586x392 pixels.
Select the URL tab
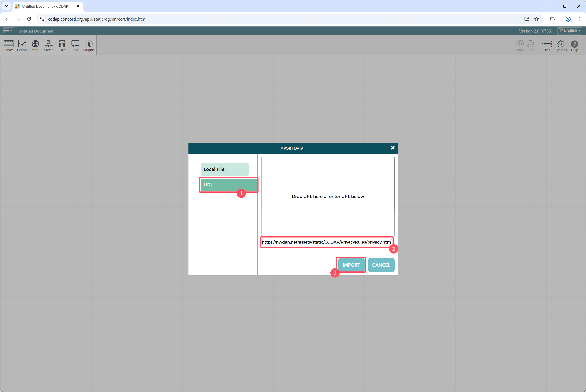point(228,185)
